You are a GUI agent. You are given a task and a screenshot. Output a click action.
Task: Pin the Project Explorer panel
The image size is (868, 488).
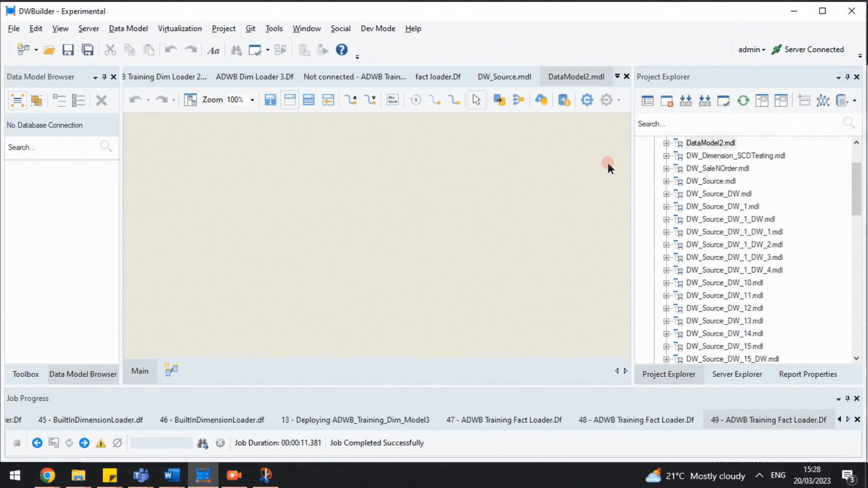tap(848, 77)
